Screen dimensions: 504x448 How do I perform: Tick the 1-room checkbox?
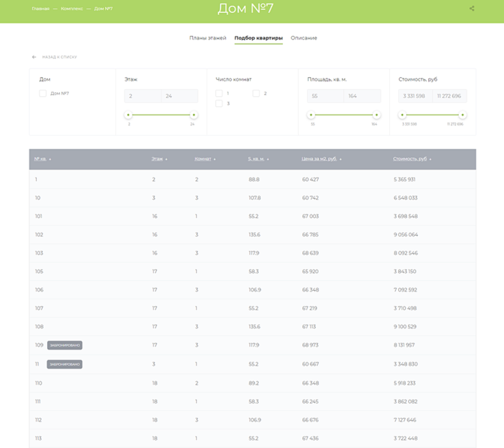coord(219,93)
